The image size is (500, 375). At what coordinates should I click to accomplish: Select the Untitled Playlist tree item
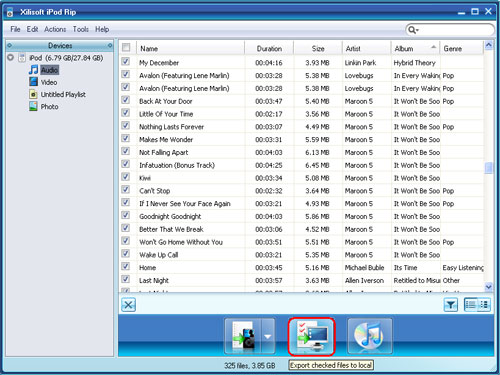63,95
